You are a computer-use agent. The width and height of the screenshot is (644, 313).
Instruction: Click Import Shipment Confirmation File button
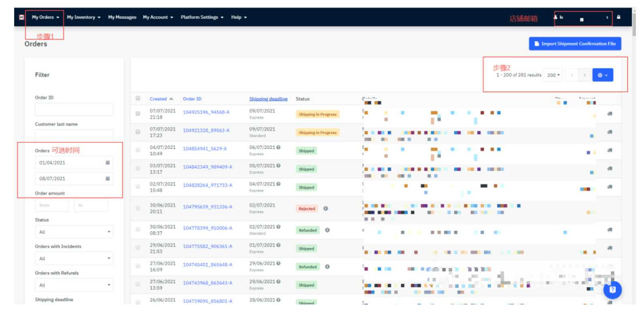click(x=575, y=44)
